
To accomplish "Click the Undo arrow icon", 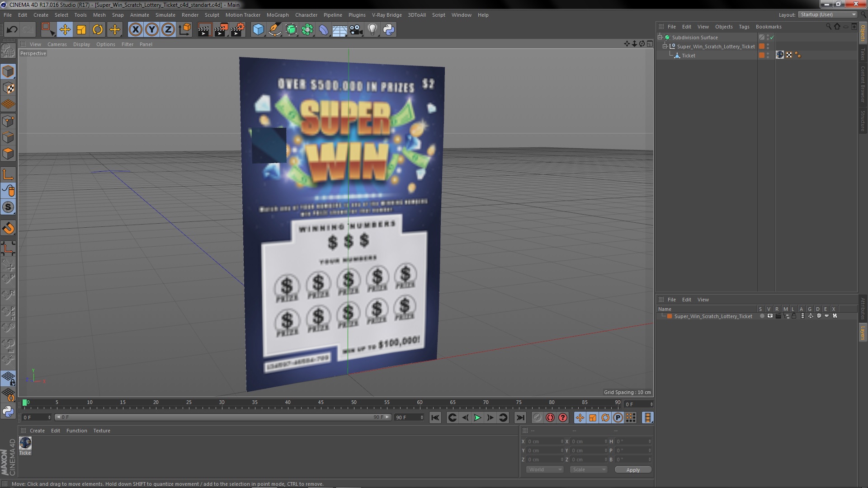I will click(12, 30).
